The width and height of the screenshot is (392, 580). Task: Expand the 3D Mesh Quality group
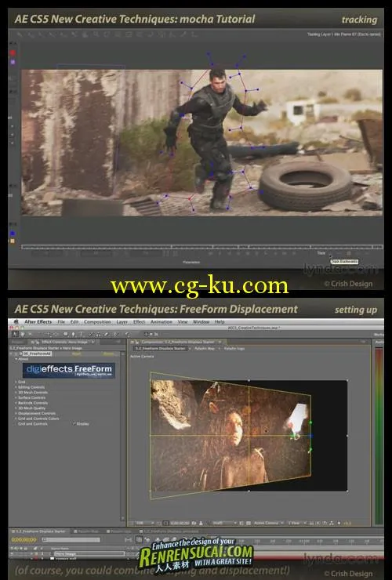point(16,408)
